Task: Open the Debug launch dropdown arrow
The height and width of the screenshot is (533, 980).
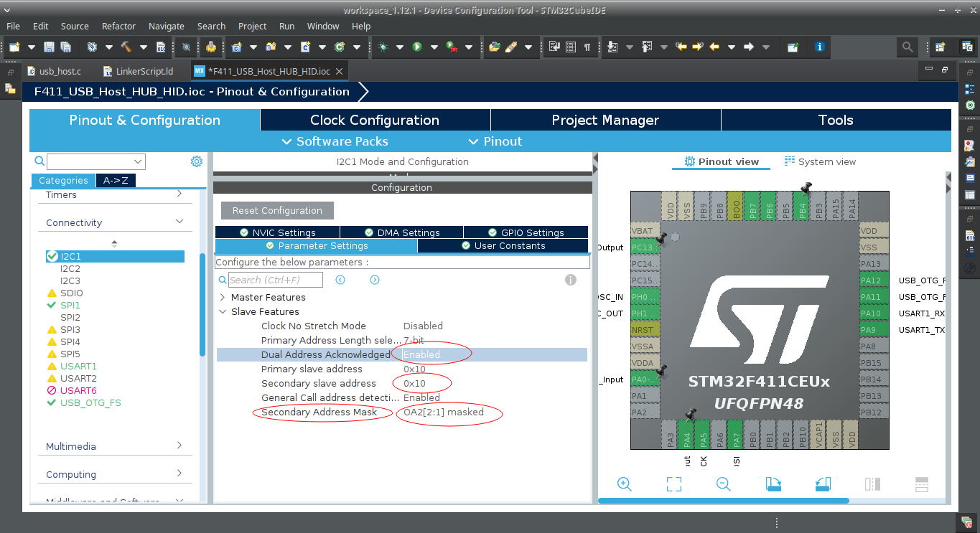Action: click(x=399, y=47)
